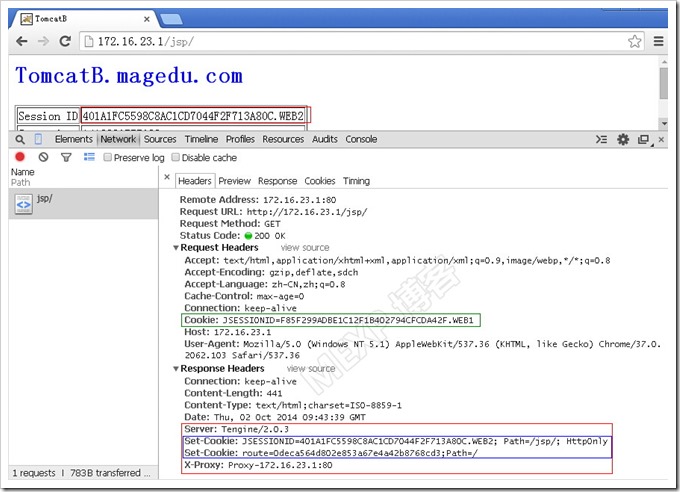
Task: Select the Headers tab of the request
Action: [x=195, y=181]
